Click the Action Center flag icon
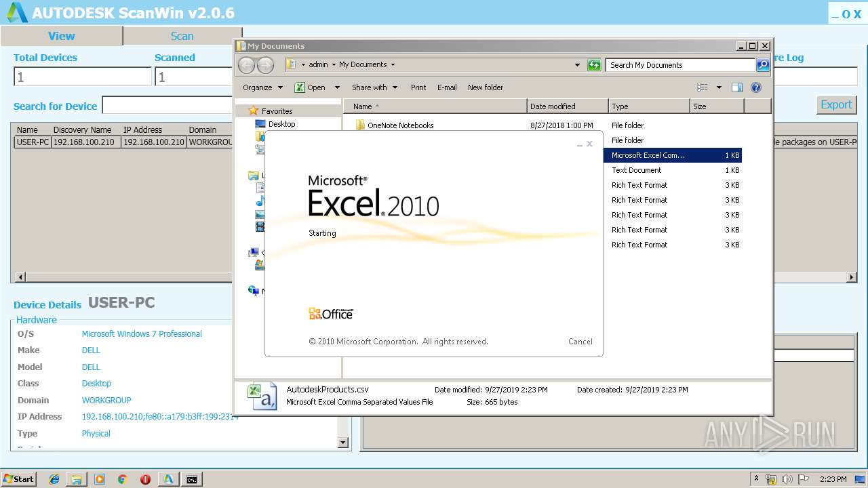The height and width of the screenshot is (488, 868). pos(804,479)
